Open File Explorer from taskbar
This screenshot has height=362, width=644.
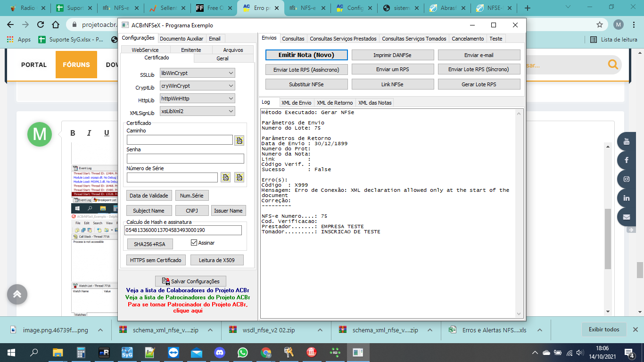coord(58,352)
